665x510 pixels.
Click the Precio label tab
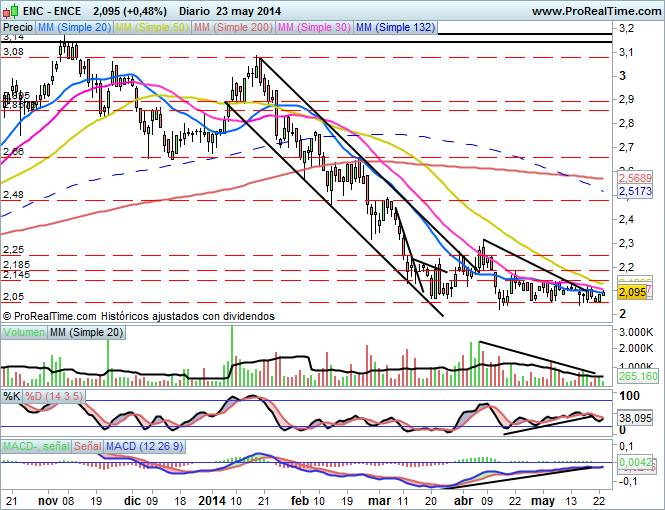click(x=19, y=28)
